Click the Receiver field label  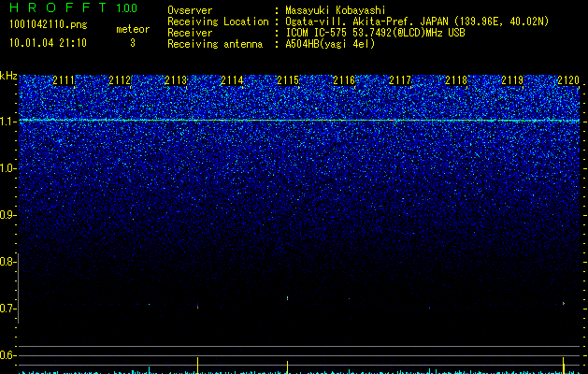(x=190, y=33)
